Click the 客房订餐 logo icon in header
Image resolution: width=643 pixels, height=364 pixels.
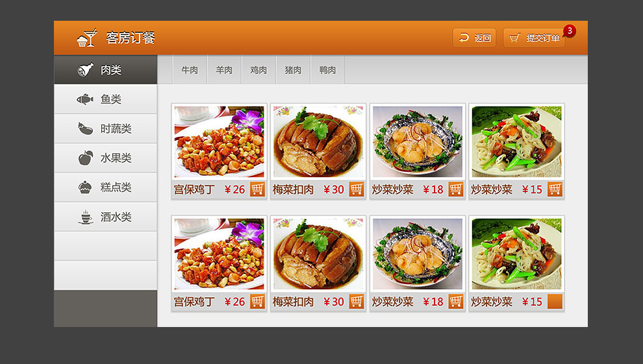[86, 38]
